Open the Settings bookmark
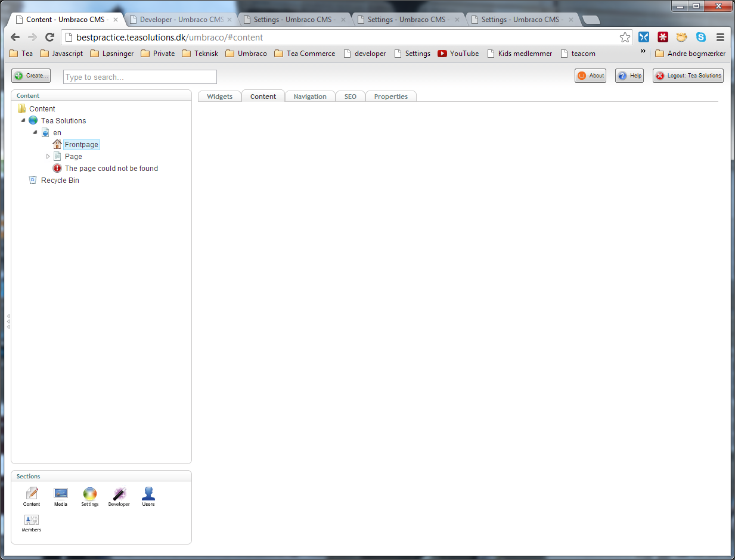 [412, 54]
